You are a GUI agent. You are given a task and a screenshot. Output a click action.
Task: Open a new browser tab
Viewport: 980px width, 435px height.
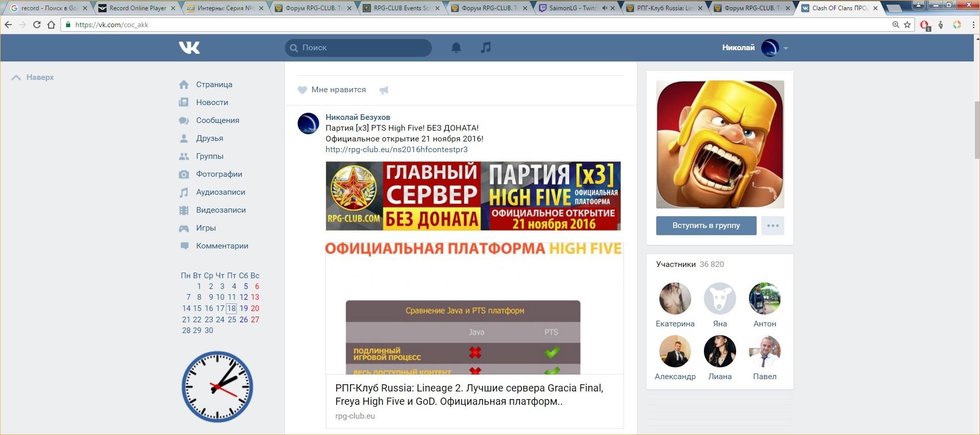pos(894,9)
